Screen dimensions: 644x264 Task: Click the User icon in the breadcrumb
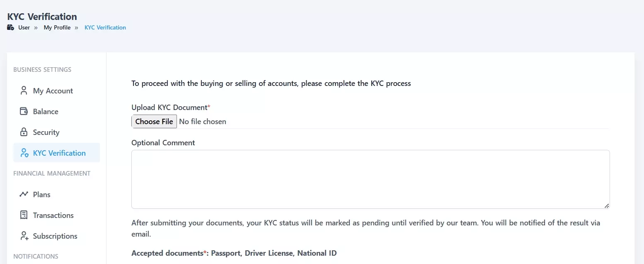pyautogui.click(x=10, y=27)
